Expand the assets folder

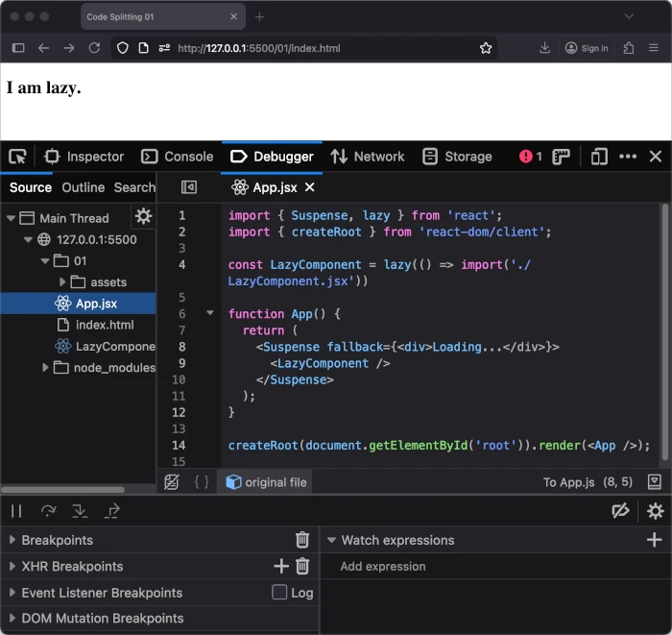point(62,282)
